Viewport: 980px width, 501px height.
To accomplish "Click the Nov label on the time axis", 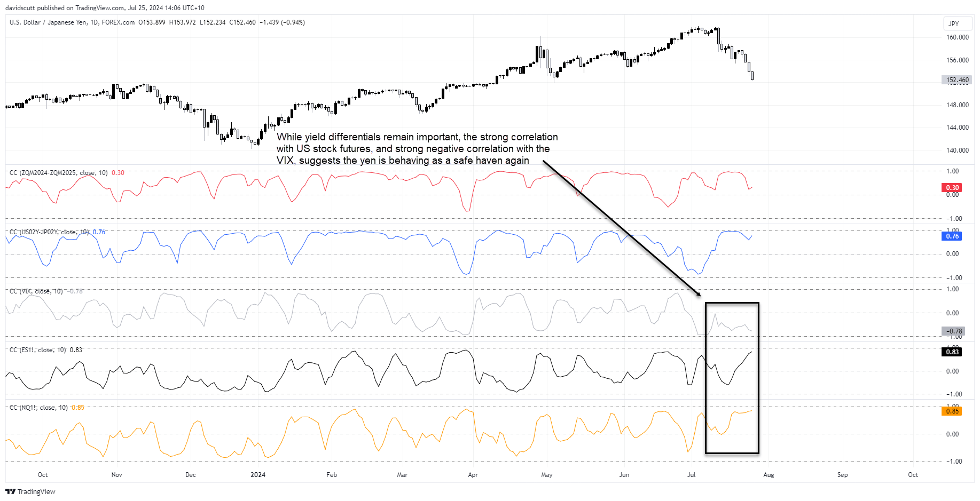I will click(x=117, y=475).
